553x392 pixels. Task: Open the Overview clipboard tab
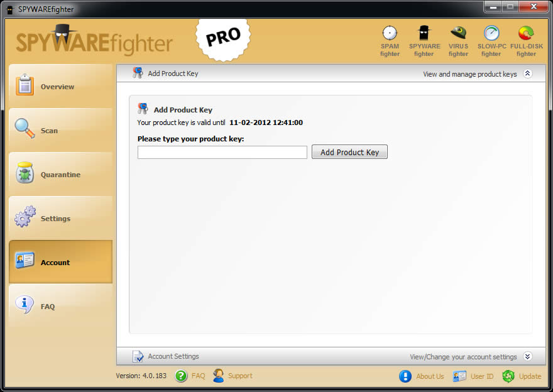[x=61, y=86]
